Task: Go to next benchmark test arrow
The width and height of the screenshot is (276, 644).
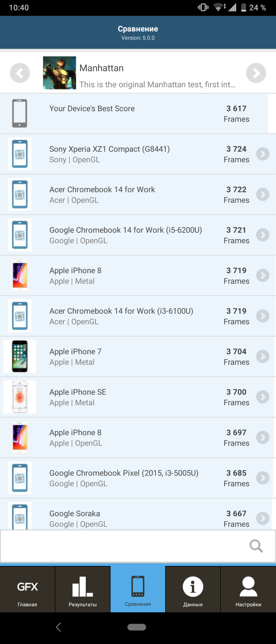Action: click(256, 73)
